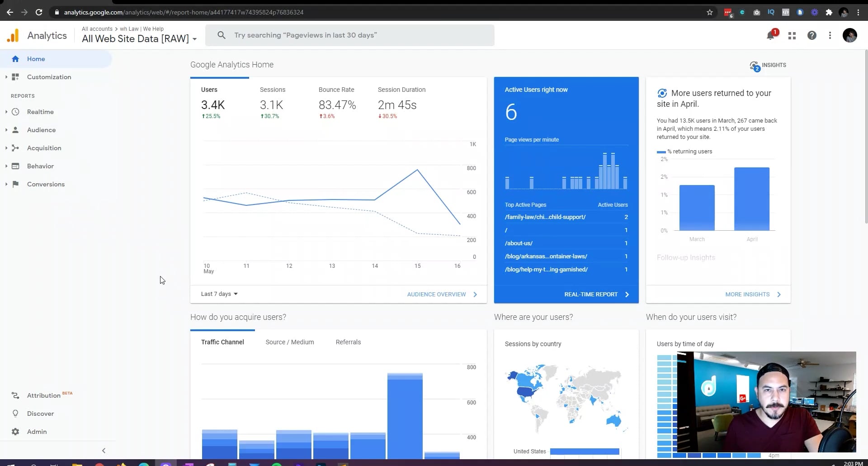Viewport: 868px width, 466px height.
Task: Click the Behavior icon
Action: tap(15, 166)
